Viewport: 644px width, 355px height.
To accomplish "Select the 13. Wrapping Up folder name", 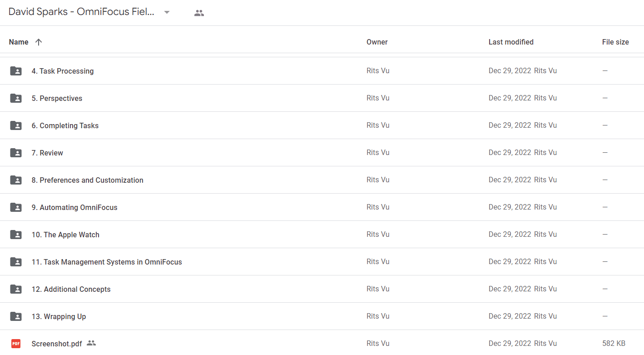I will pos(59,316).
